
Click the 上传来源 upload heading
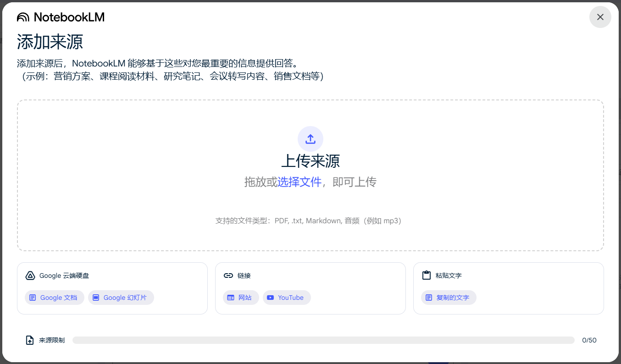[310, 161]
